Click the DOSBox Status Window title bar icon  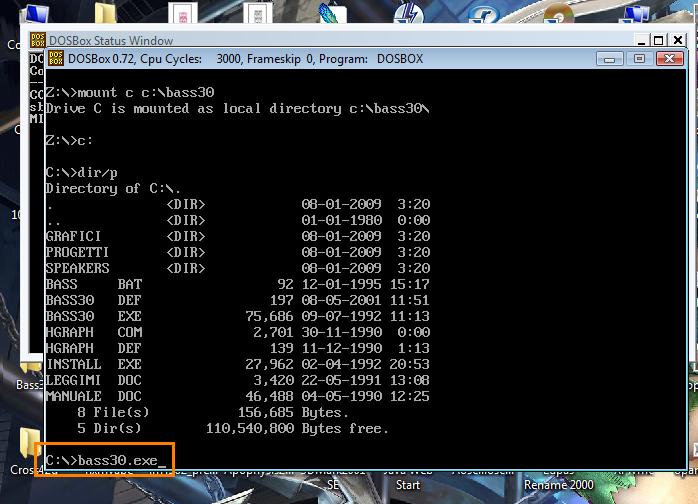pyautogui.click(x=38, y=40)
